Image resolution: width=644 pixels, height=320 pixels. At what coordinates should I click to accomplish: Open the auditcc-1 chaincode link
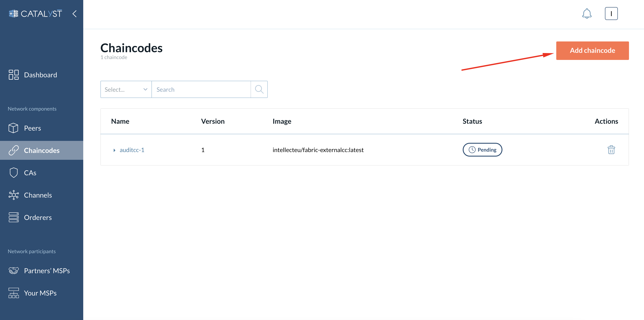[132, 150]
